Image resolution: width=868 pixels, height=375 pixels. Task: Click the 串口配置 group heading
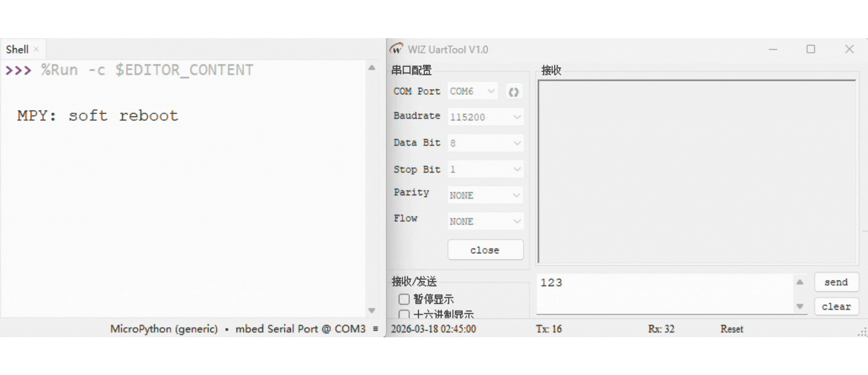411,70
